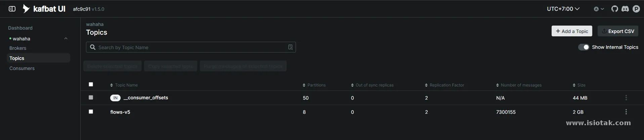Toggle Show Internal Topics switch
Image resolution: width=644 pixels, height=140 pixels.
pyautogui.click(x=584, y=47)
